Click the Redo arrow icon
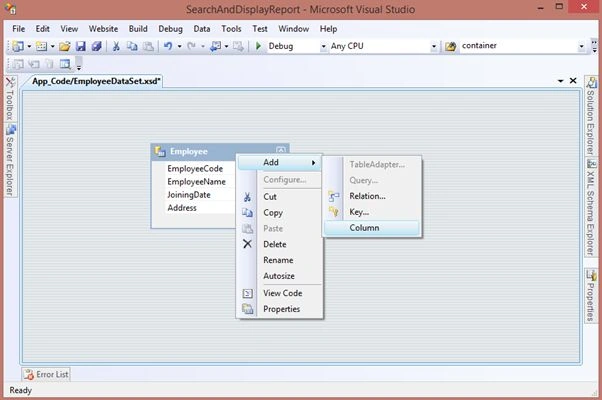602x400 pixels. click(x=191, y=46)
